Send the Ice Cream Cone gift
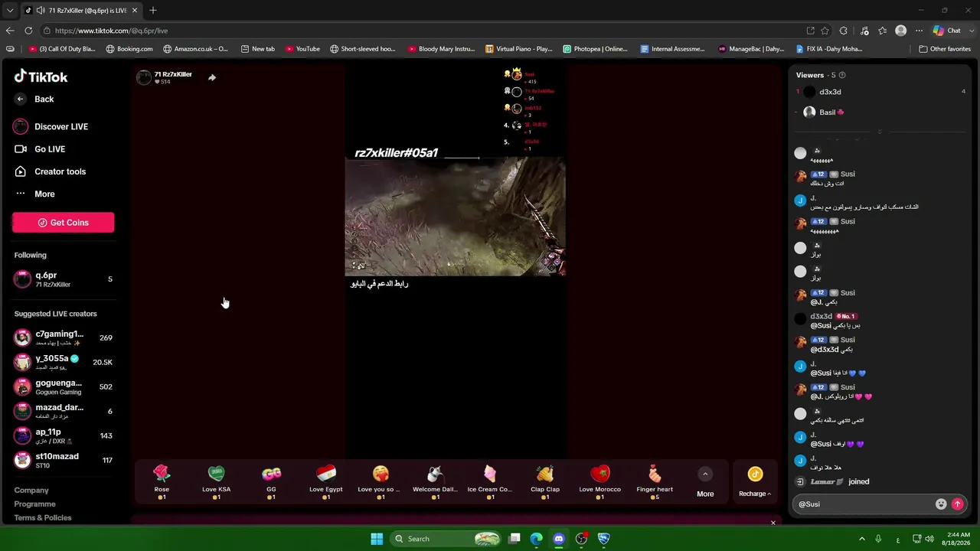This screenshot has width=980, height=551. 490,482
